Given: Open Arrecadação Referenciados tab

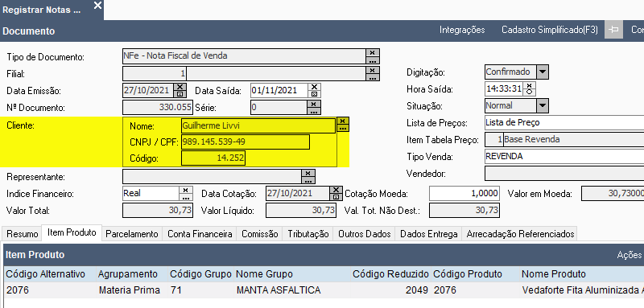Looking at the screenshot, I should (520, 234).
